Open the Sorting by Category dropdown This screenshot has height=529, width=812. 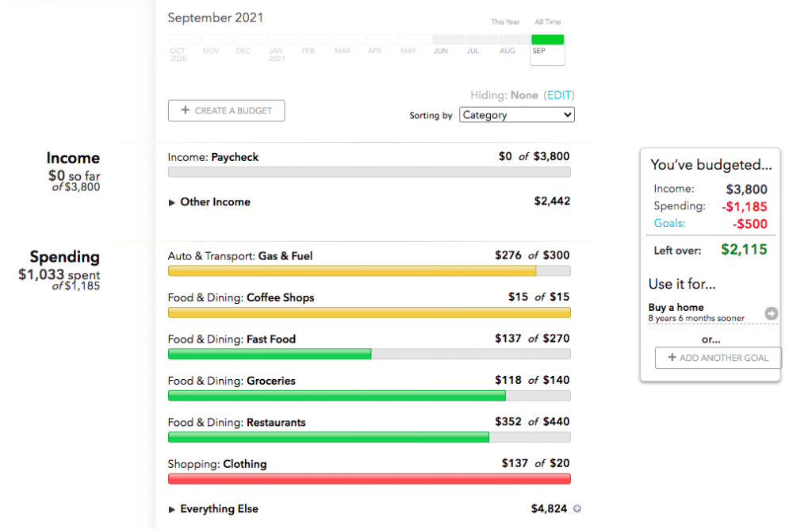[516, 114]
